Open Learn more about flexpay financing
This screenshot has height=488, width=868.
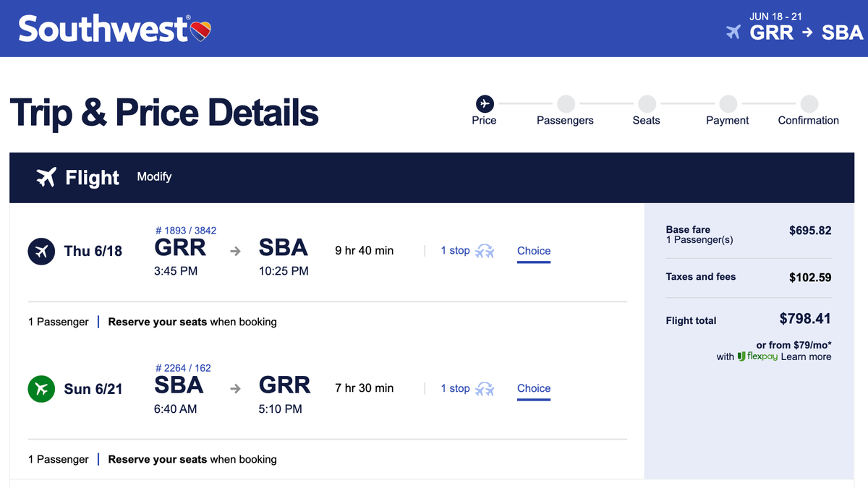click(806, 356)
